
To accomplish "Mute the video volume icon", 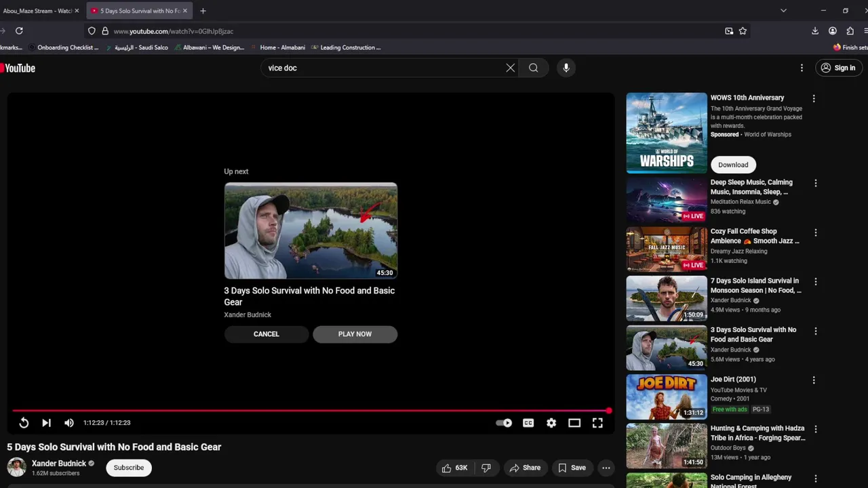I will (x=69, y=423).
